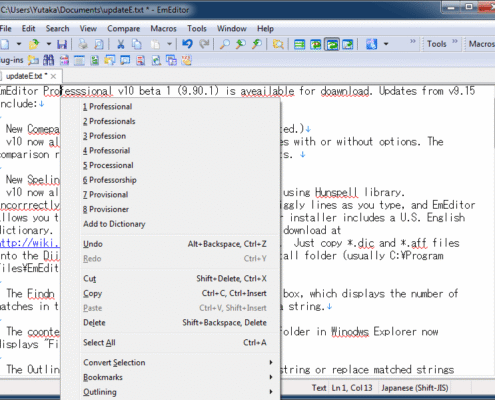Click the Find magnifier icon

pyautogui.click(x=225, y=44)
